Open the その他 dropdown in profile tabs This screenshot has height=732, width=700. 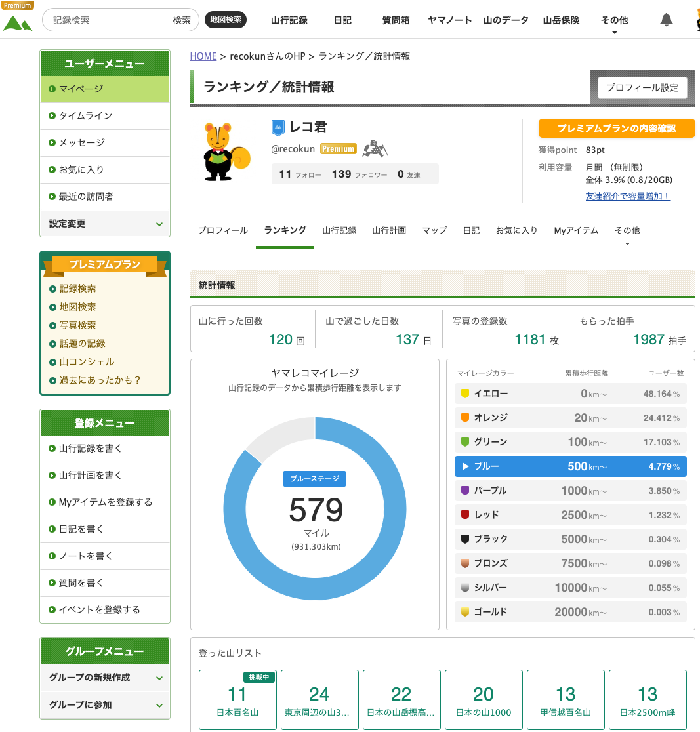click(x=627, y=232)
